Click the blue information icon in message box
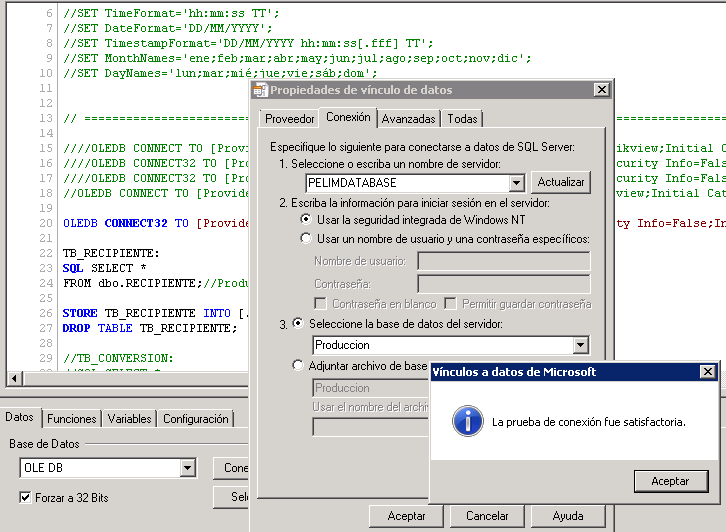 pos(468,421)
